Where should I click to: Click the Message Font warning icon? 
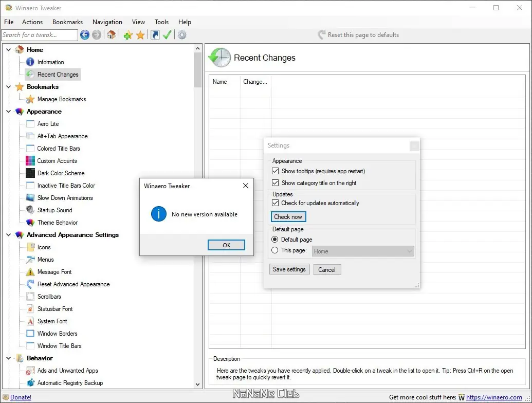coord(30,272)
